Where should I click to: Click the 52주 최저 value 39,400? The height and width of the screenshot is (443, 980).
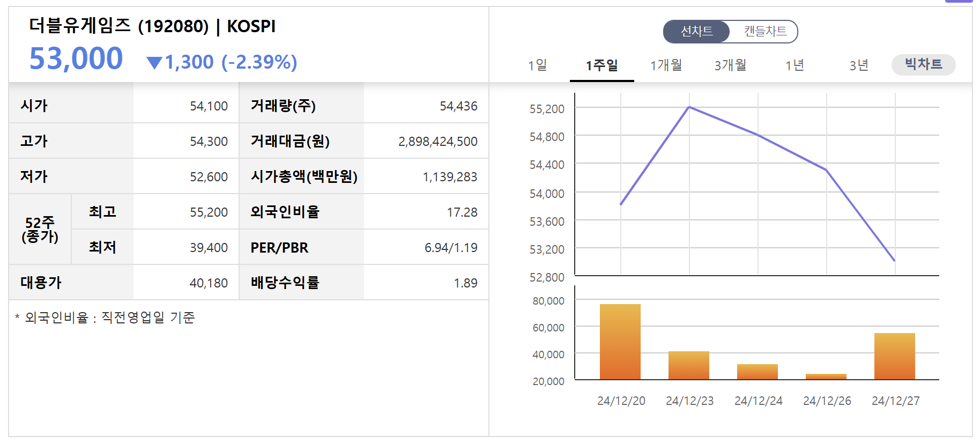click(x=209, y=248)
